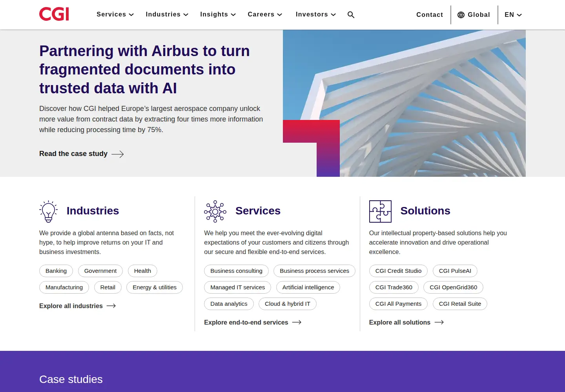
Task: Click the Services section heading
Action: (x=258, y=211)
